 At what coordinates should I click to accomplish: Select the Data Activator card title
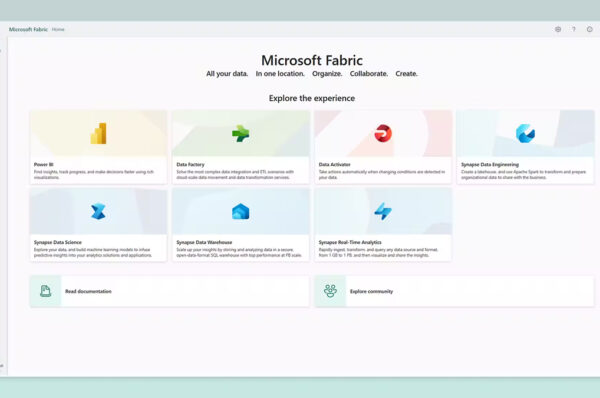[x=334, y=165]
